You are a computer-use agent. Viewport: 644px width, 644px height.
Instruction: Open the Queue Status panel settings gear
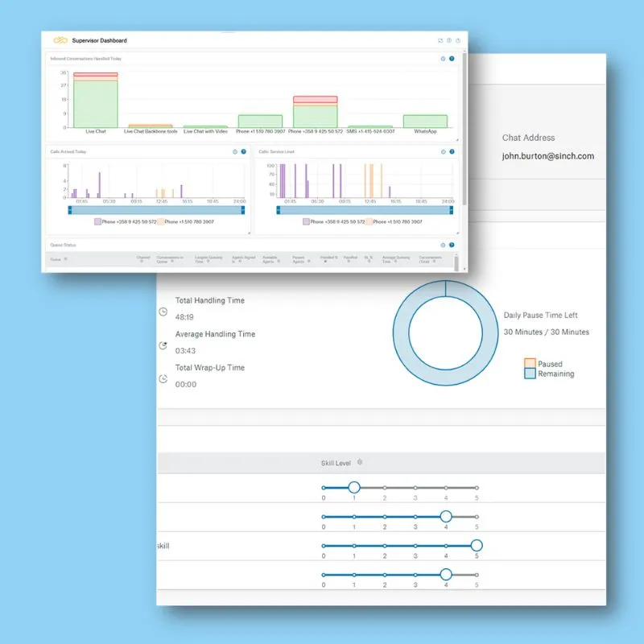443,245
